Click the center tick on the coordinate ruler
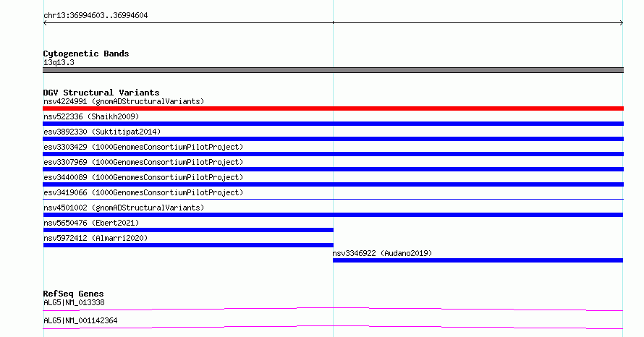The image size is (644, 337). click(333, 22)
